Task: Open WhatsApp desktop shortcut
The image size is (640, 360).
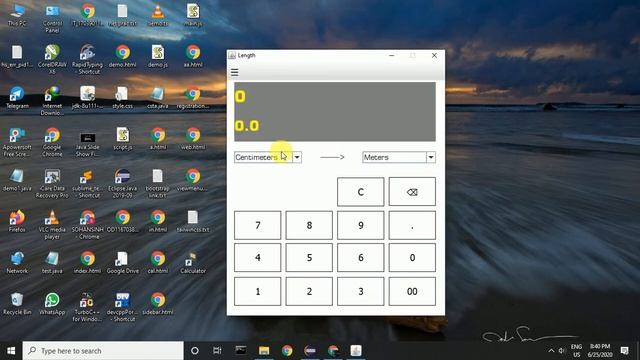Action: pyautogui.click(x=52, y=304)
